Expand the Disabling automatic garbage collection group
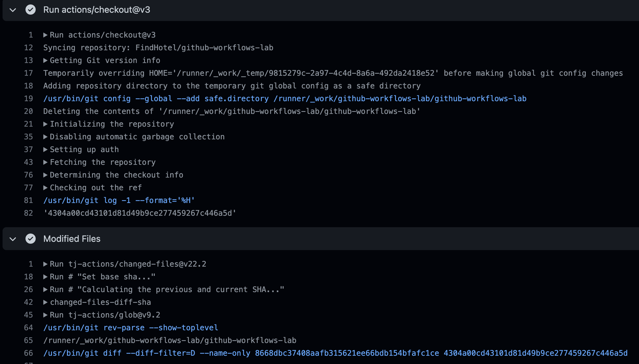This screenshot has width=639, height=364. (46, 136)
